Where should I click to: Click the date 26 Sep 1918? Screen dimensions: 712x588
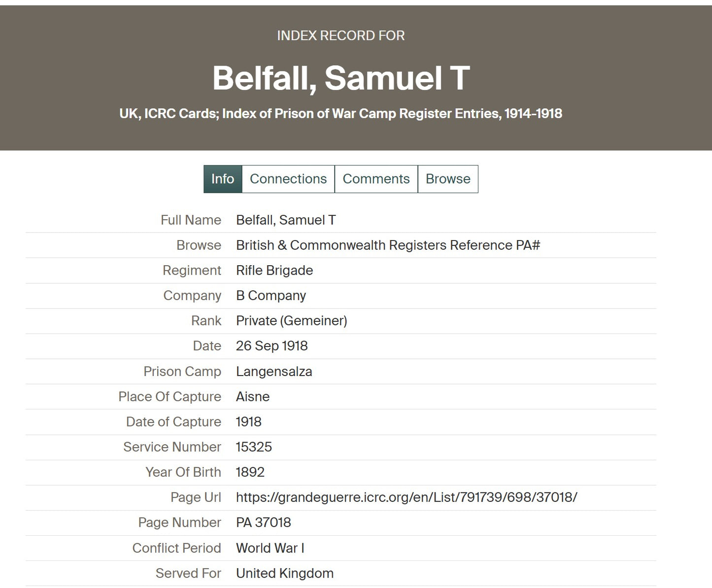(271, 346)
